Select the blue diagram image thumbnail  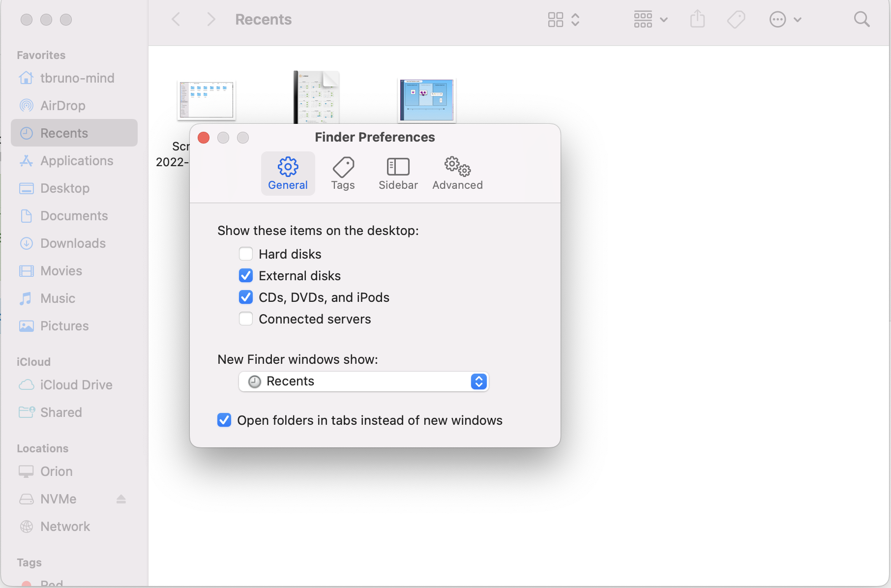(x=427, y=100)
